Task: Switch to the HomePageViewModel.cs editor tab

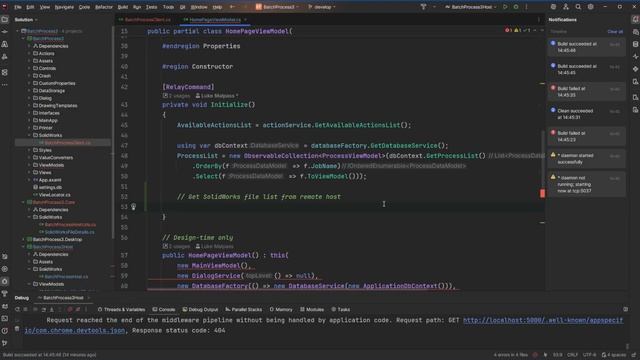Action: pos(215,20)
